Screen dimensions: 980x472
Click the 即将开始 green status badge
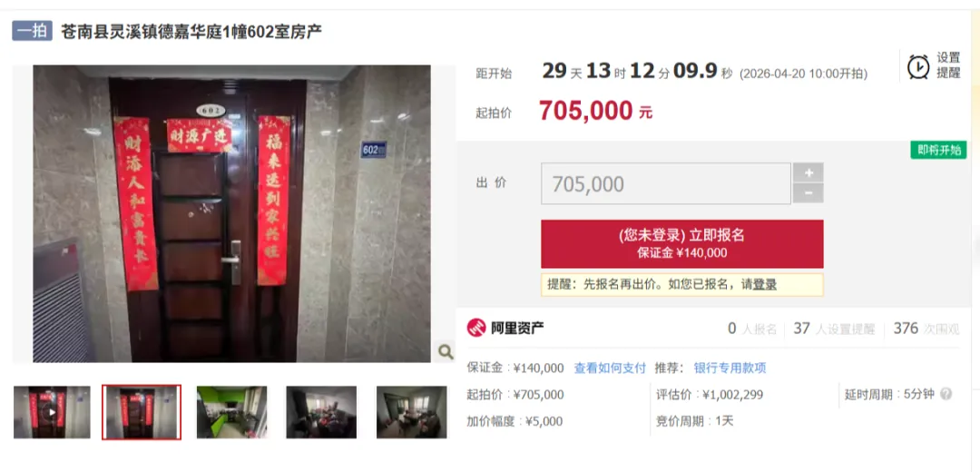tap(939, 150)
